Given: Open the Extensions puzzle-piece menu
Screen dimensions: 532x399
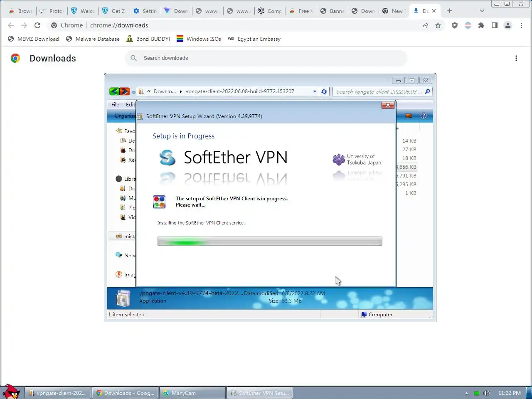Looking at the screenshot, I should (481, 25).
